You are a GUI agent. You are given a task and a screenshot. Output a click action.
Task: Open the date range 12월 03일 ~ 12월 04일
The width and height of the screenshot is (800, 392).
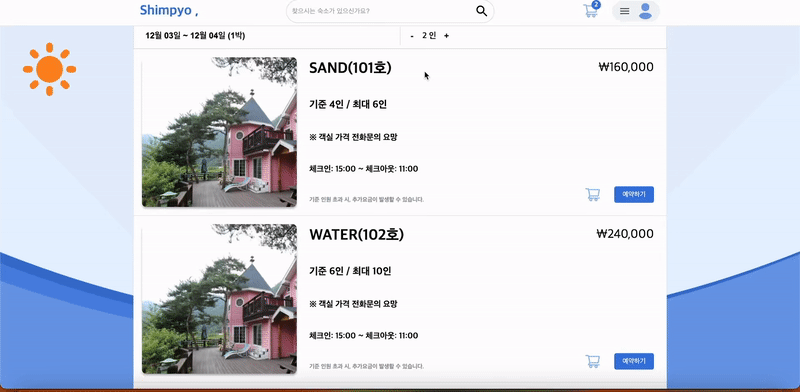pos(195,36)
